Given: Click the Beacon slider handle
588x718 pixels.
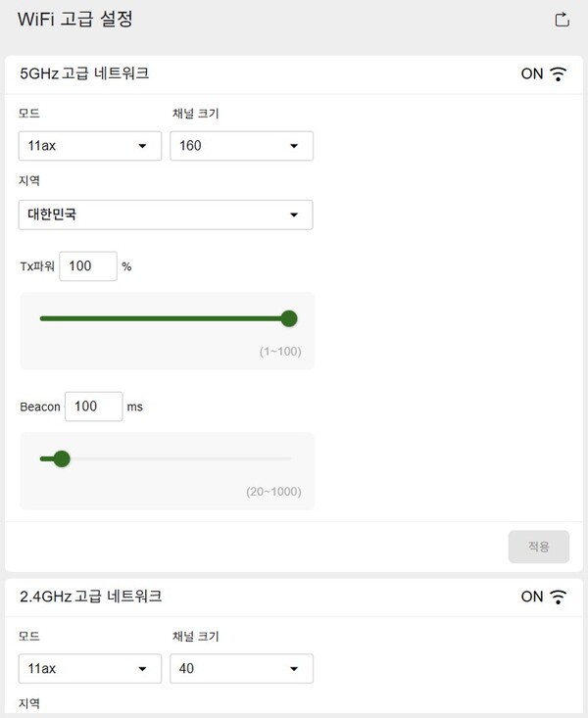Looking at the screenshot, I should (62, 458).
